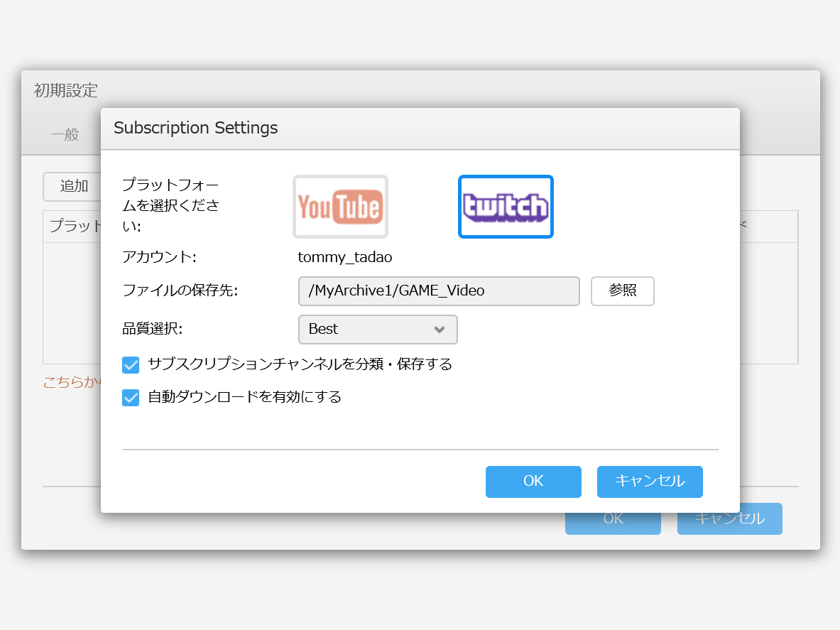Click the orange こちらか link in background
The image size is (840, 630).
(x=72, y=382)
